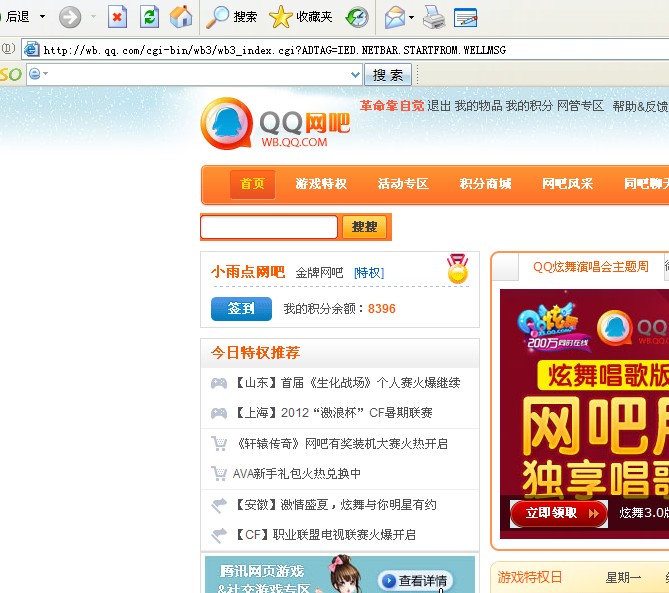Viewport: 669px width, 593px height.
Task: Open 【上海】2012 激浪杯 CF暑期联赛 link
Action: point(333,413)
